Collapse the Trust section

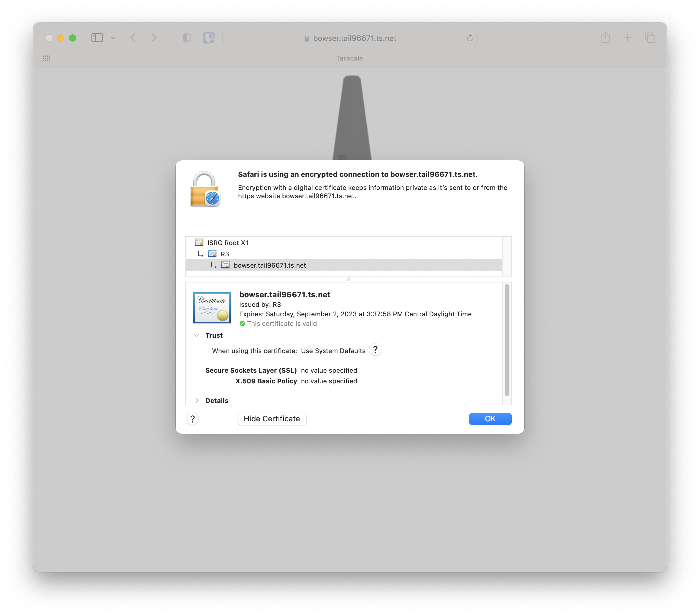pos(197,335)
